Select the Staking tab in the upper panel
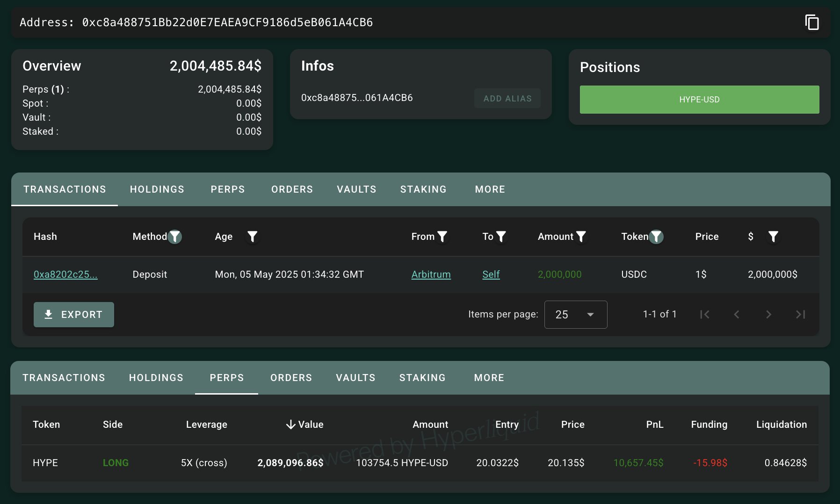 pos(423,189)
